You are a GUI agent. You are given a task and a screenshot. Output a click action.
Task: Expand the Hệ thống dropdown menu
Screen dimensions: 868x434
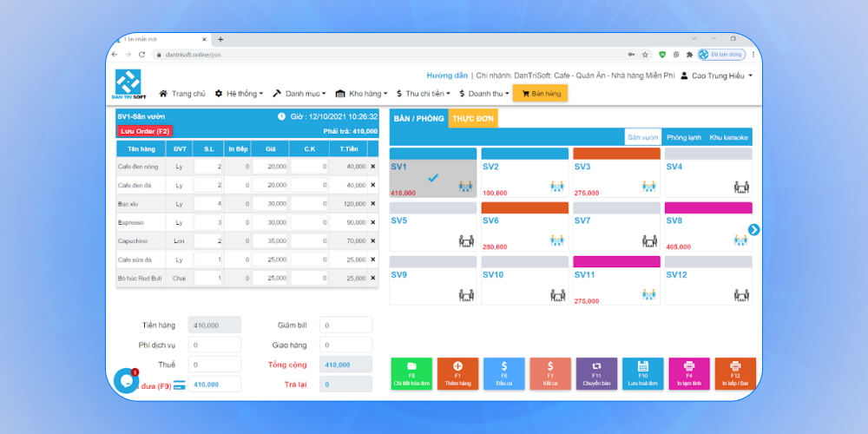pyautogui.click(x=239, y=94)
